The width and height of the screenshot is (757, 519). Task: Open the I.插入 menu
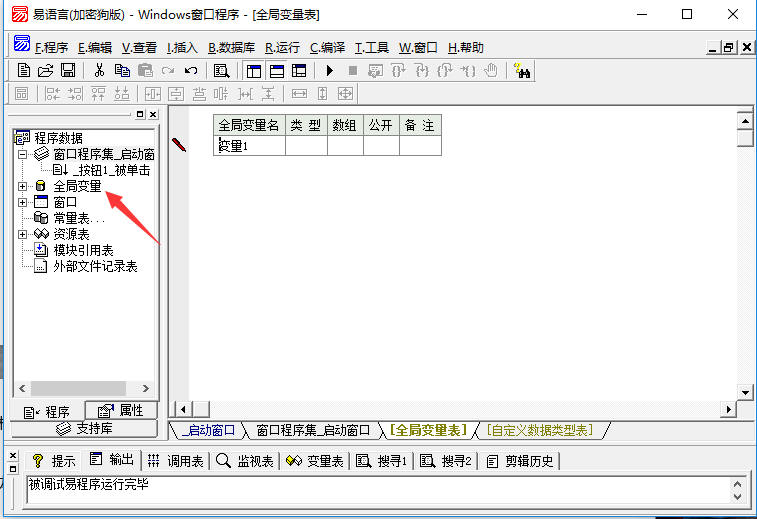(182, 48)
